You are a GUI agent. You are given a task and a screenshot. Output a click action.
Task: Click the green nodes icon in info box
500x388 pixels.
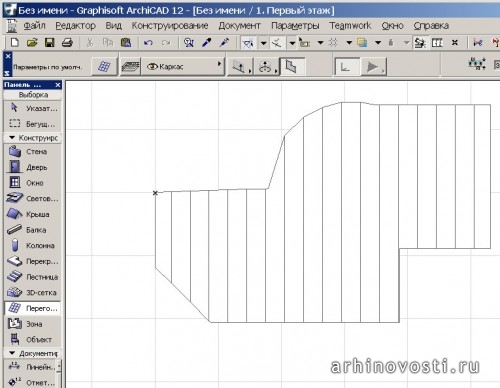477,63
